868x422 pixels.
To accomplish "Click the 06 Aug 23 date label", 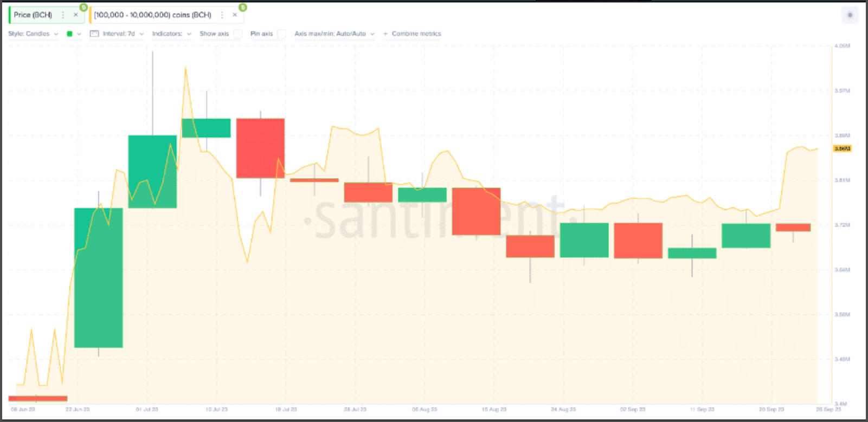I will 425,410.
